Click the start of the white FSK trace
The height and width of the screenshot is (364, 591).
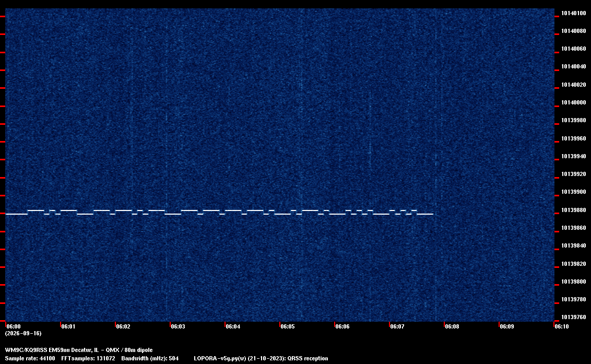click(x=6, y=214)
